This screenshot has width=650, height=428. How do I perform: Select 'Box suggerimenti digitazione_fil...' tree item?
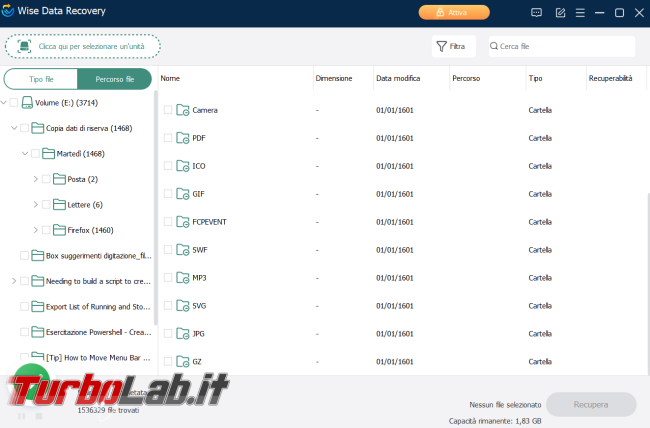99,256
